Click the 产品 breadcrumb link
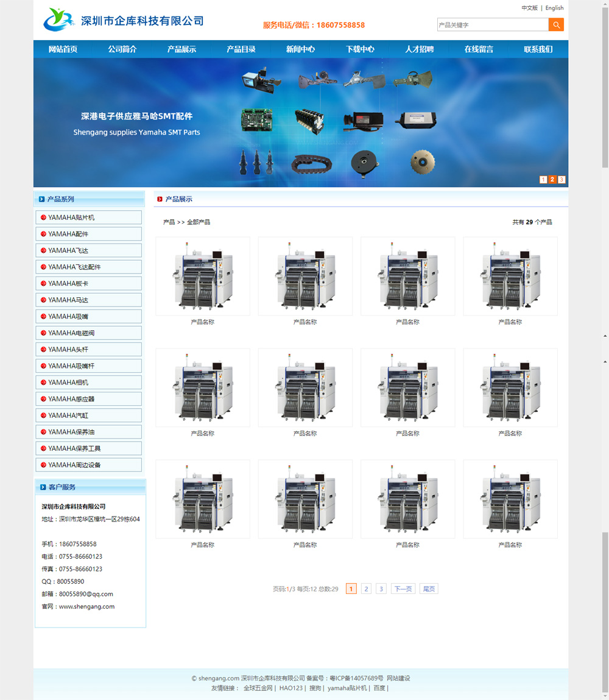This screenshot has height=700, width=609. click(x=169, y=222)
